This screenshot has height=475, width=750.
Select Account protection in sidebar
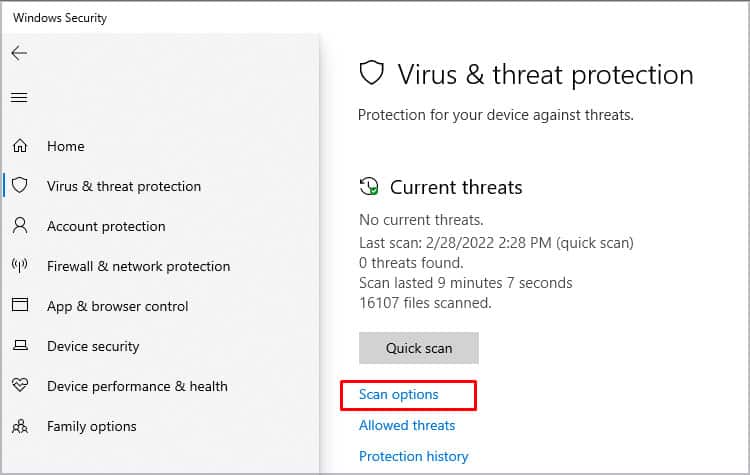[x=106, y=226]
